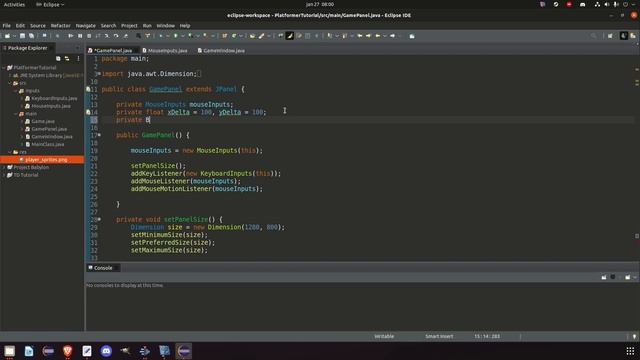Open the Show Applications grid
The image size is (640, 360).
(630, 351)
